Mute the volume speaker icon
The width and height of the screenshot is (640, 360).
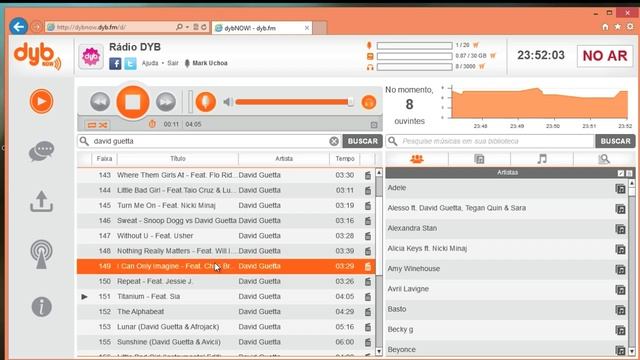click(228, 102)
